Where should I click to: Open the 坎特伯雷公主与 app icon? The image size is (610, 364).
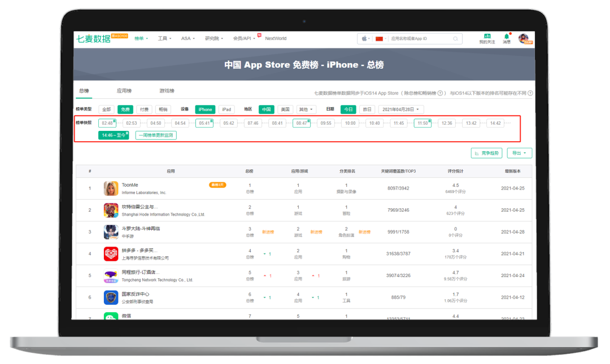tap(111, 210)
